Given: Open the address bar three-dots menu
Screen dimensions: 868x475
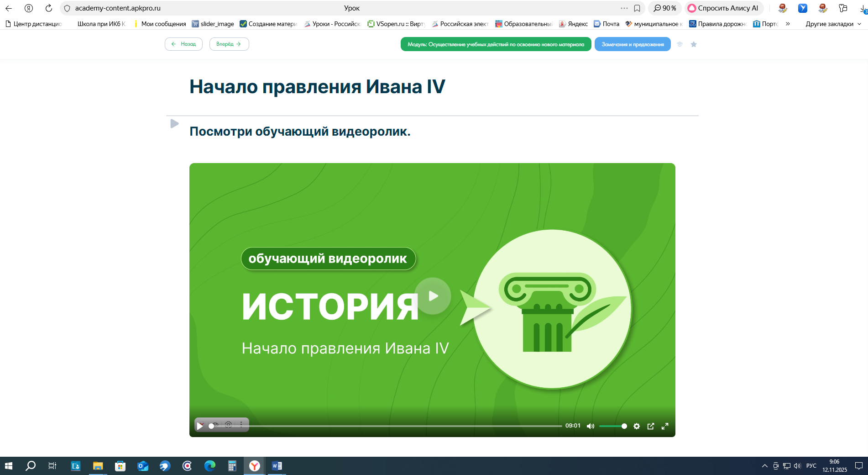Looking at the screenshot, I should pyautogui.click(x=624, y=8).
